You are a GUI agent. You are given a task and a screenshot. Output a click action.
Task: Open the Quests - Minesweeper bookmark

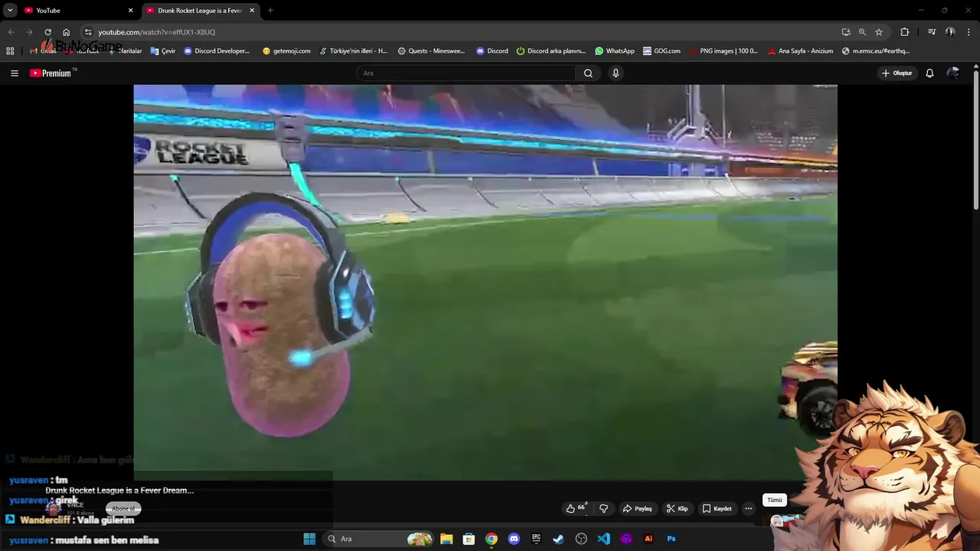[x=431, y=51]
